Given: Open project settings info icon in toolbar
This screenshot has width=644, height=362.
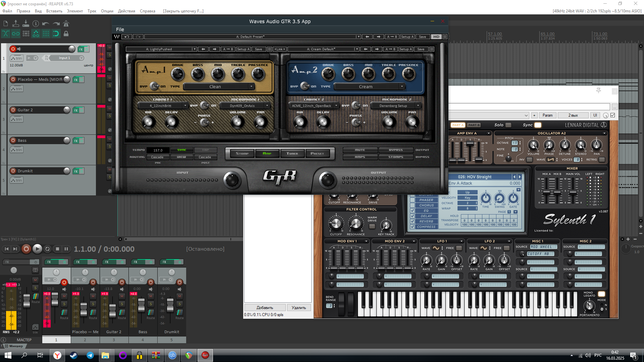Looking at the screenshot, I should point(36,23).
